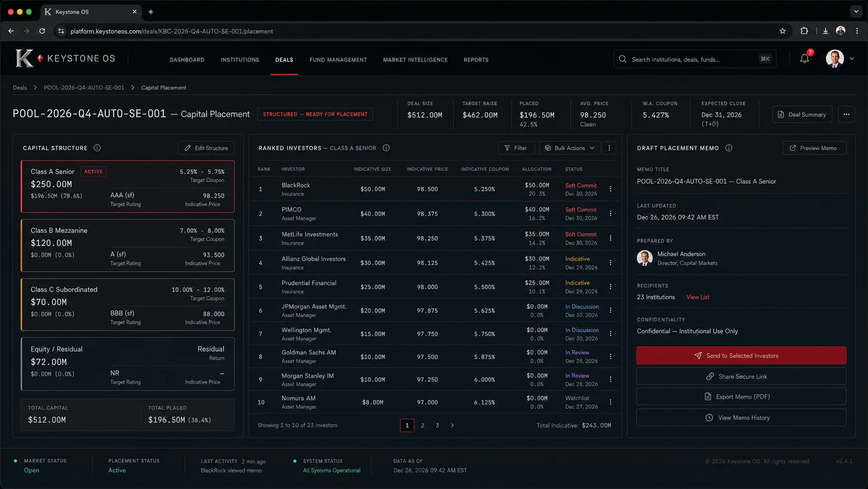
Task: Click the Ranked Investors info icon
Action: tap(386, 148)
